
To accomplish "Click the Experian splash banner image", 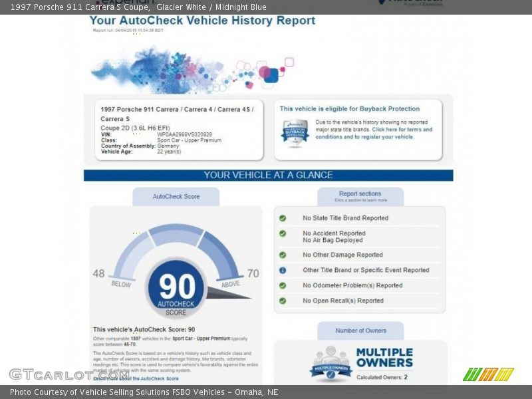I will [192, 70].
